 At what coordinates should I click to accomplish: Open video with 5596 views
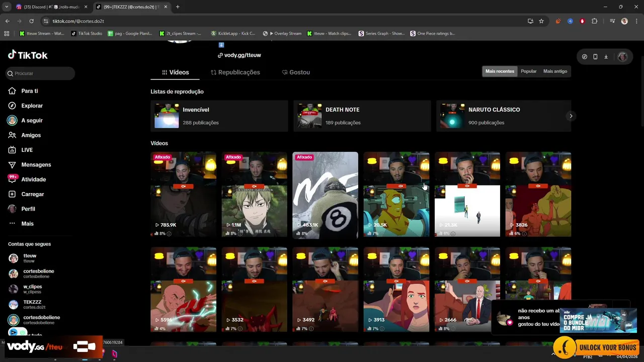pyautogui.click(x=183, y=290)
